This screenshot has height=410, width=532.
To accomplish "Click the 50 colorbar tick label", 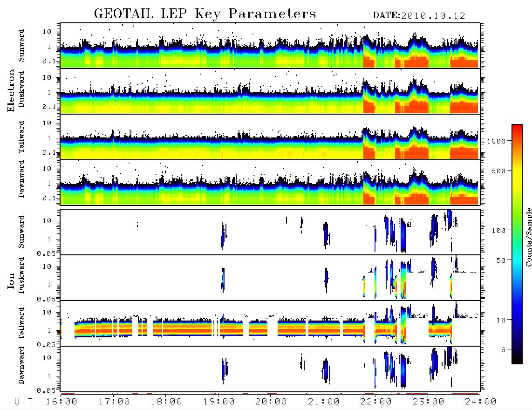I will (501, 260).
